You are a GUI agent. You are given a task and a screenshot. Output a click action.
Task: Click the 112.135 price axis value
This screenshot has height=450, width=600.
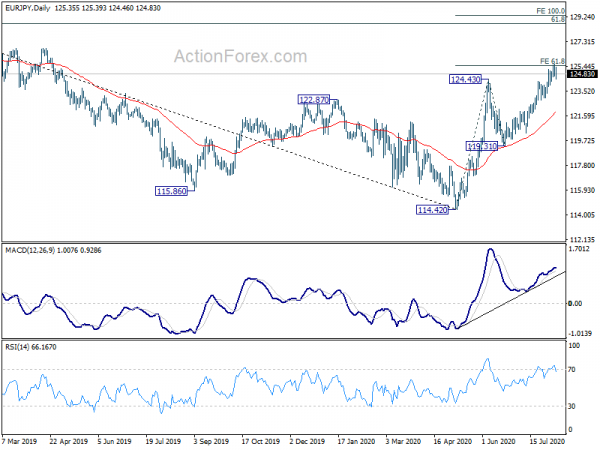point(582,240)
